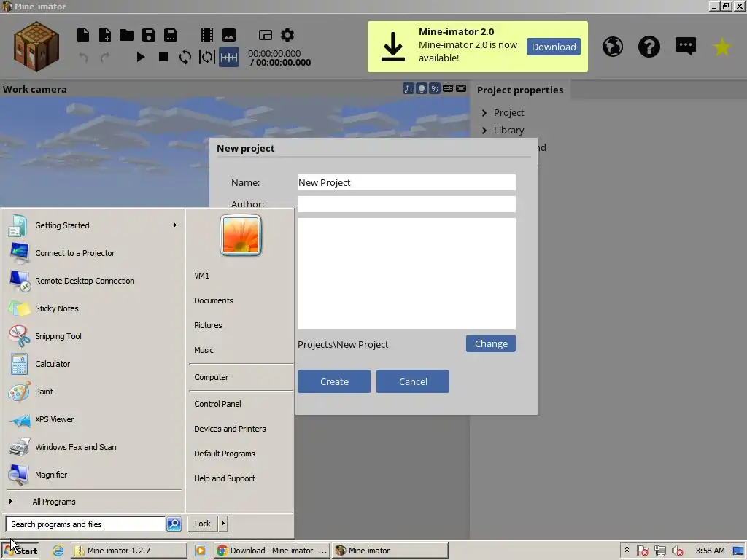Cancel the New project dialog
The image size is (747, 560).
pos(413,381)
